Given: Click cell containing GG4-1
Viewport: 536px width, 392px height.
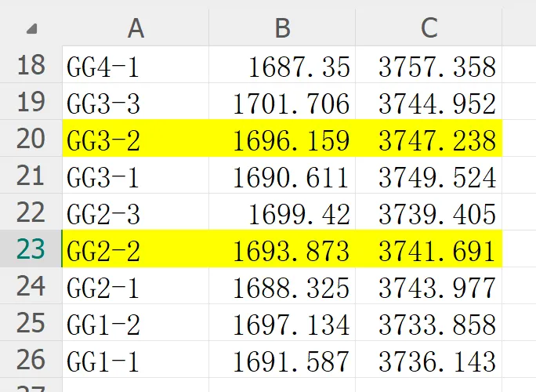Looking at the screenshot, I should (x=136, y=64).
